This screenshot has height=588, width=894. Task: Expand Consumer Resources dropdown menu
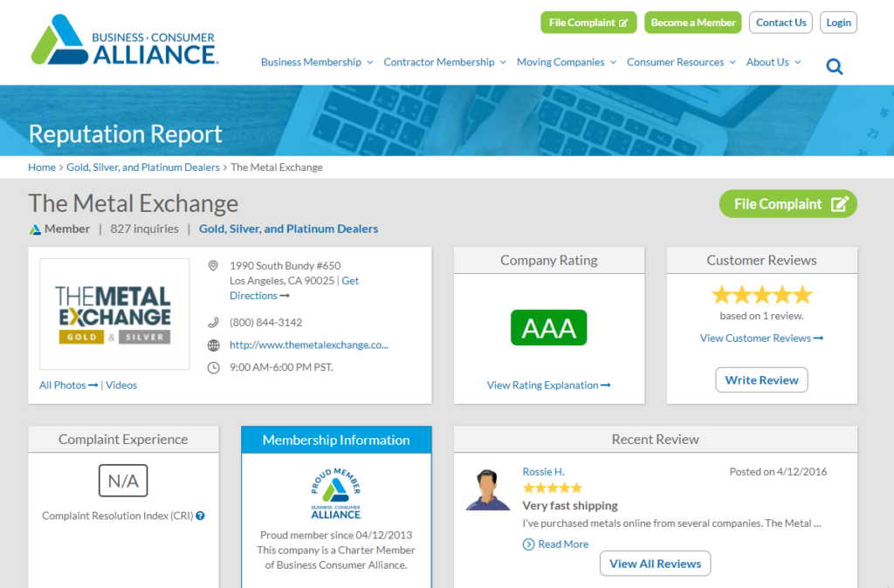click(x=681, y=62)
